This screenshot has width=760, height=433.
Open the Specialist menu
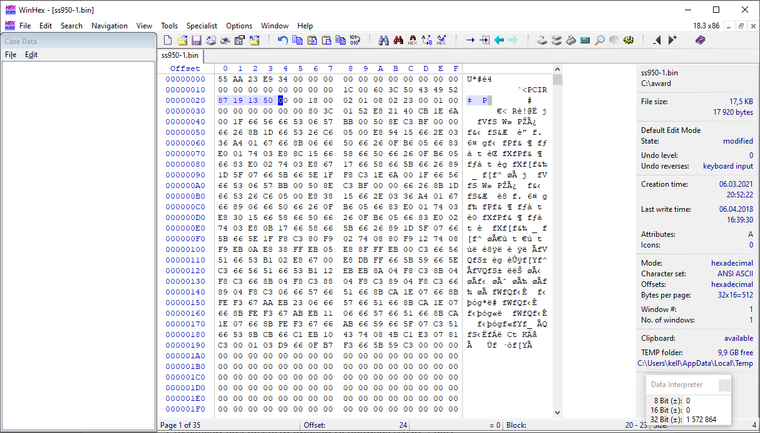(202, 26)
